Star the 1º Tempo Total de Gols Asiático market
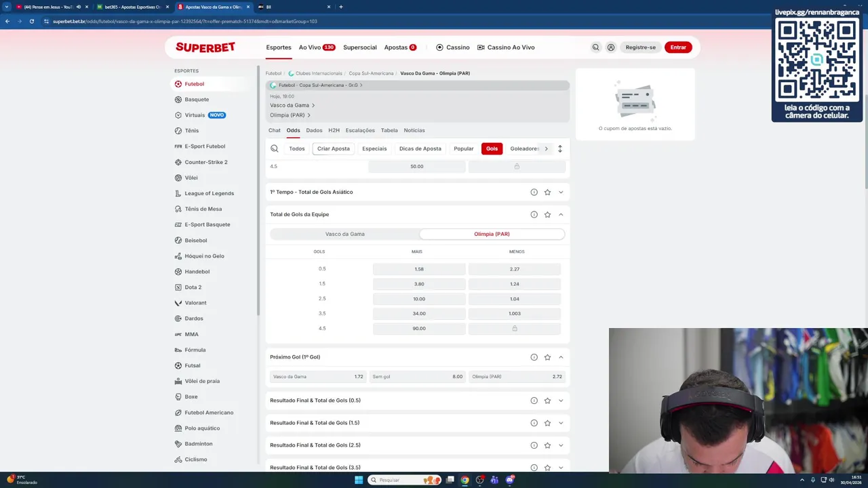Screen dimensions: 868x488 (x=547, y=192)
